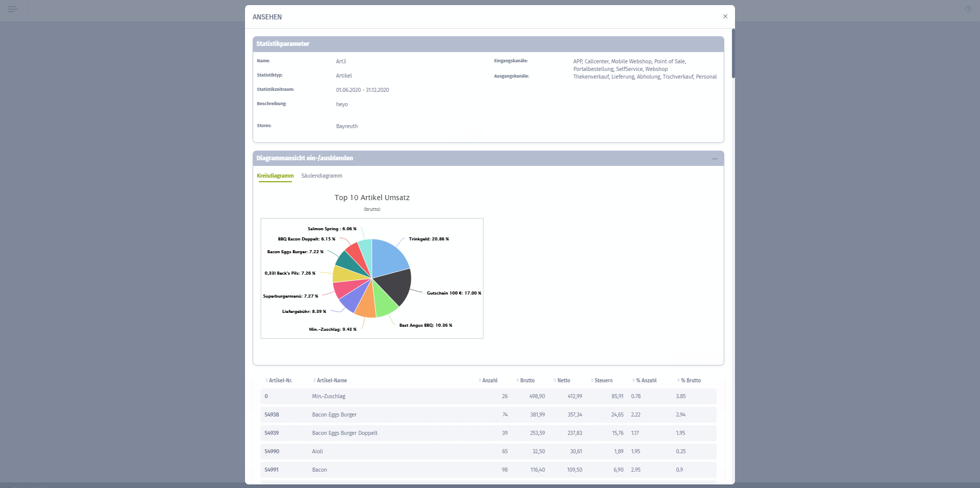Click Netto value 237,83
980x488 pixels.
tap(575, 433)
